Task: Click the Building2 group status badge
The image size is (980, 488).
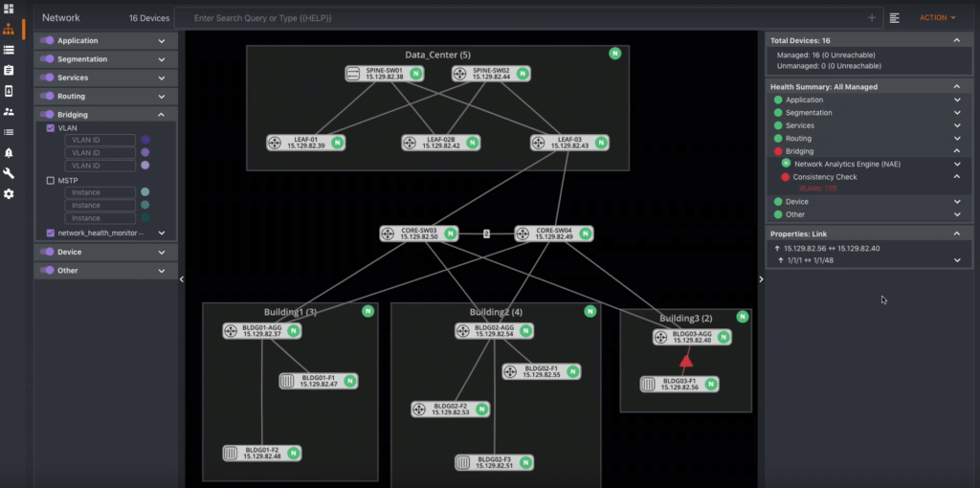Action: pyautogui.click(x=590, y=311)
